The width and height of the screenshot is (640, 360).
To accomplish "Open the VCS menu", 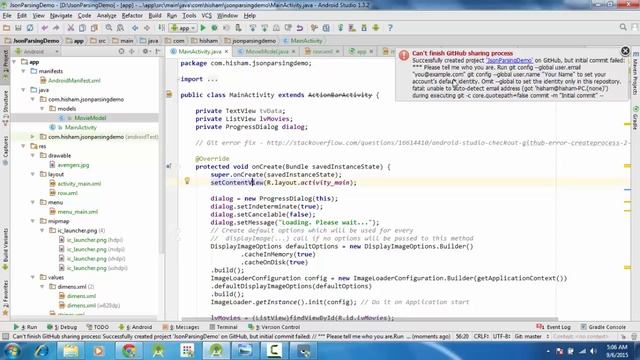I will 207,16.
